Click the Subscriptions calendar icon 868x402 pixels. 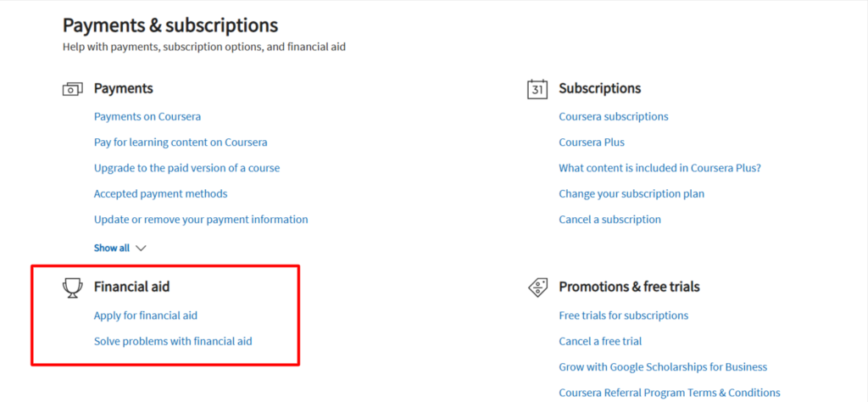[537, 89]
